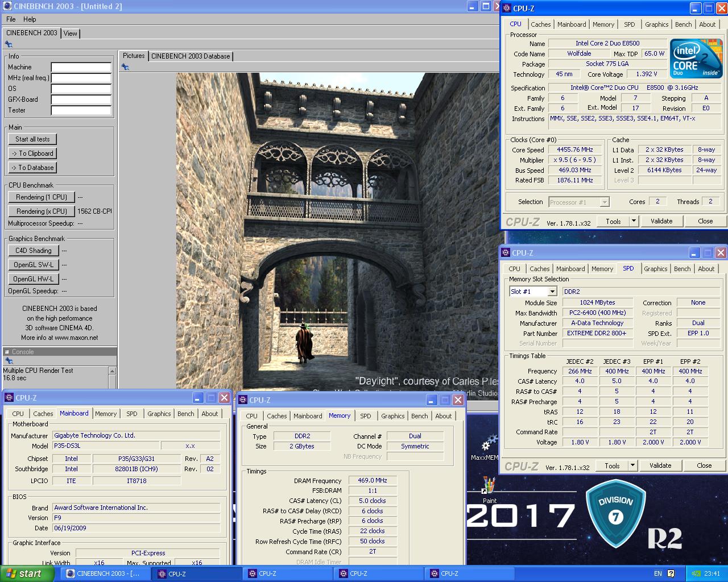The image size is (728, 582).
Task: Click Validate in CPU-Z processor window
Action: click(x=661, y=221)
